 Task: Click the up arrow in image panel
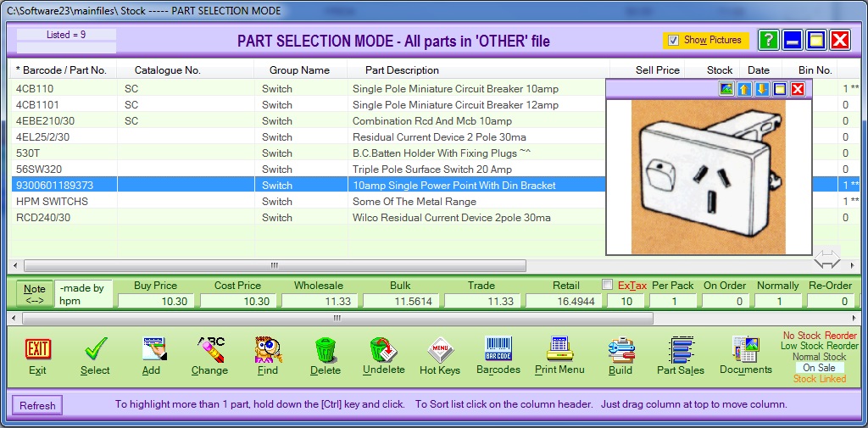[744, 89]
